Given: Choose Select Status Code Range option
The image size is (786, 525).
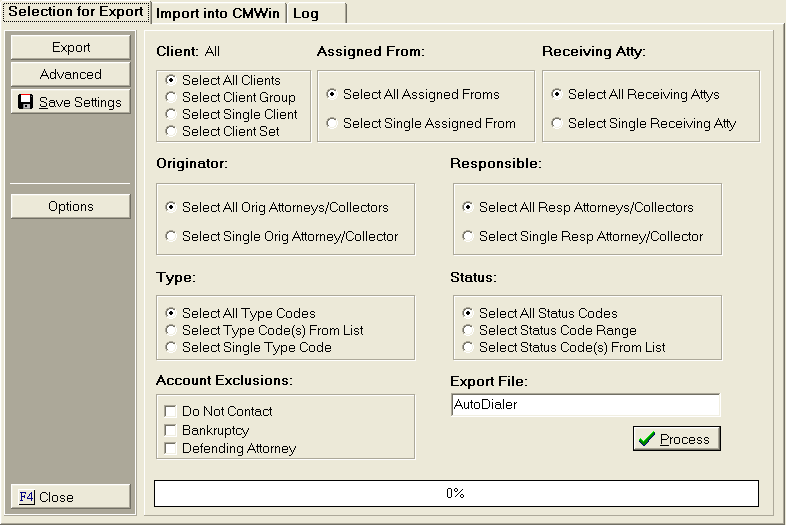Looking at the screenshot, I should 469,330.
